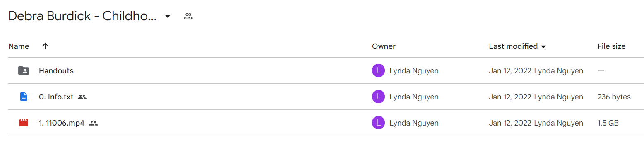This screenshot has width=644, height=160.
Task: Expand the Debra Burdick folder title dropdown arrow
Action: coord(167,17)
